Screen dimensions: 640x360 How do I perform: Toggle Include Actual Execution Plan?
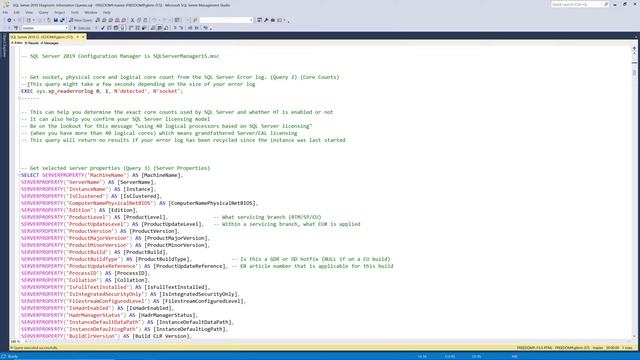(131, 28)
